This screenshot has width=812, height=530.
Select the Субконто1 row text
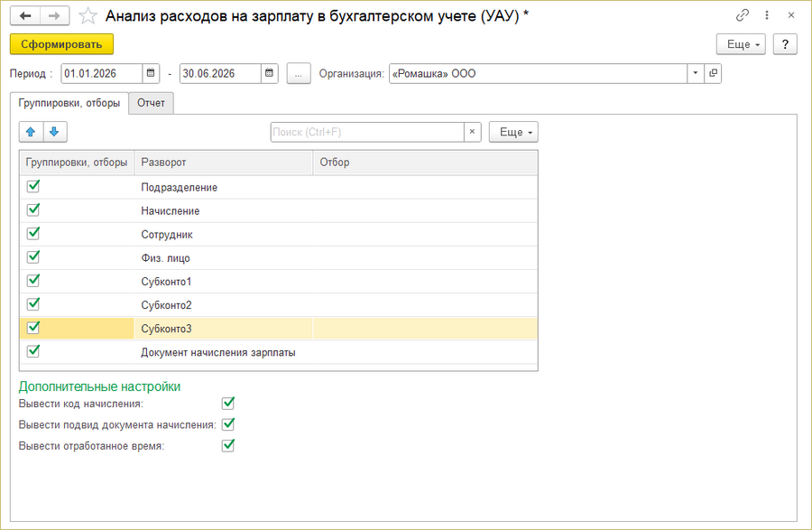tap(166, 282)
